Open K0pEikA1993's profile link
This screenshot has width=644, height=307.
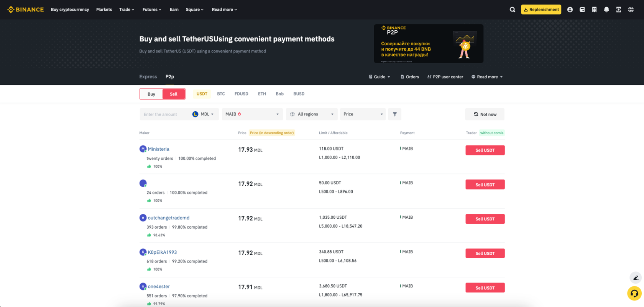(162, 252)
